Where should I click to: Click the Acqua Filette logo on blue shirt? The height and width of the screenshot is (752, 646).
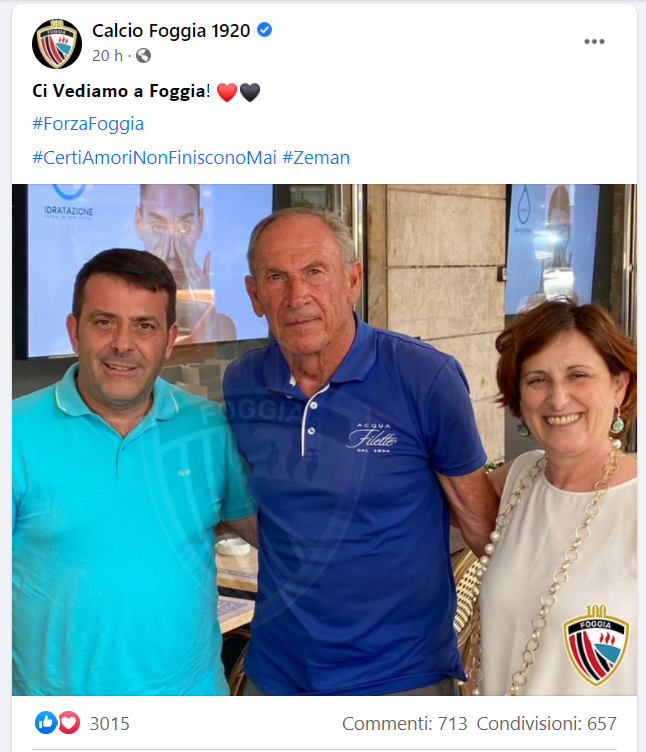[373, 437]
